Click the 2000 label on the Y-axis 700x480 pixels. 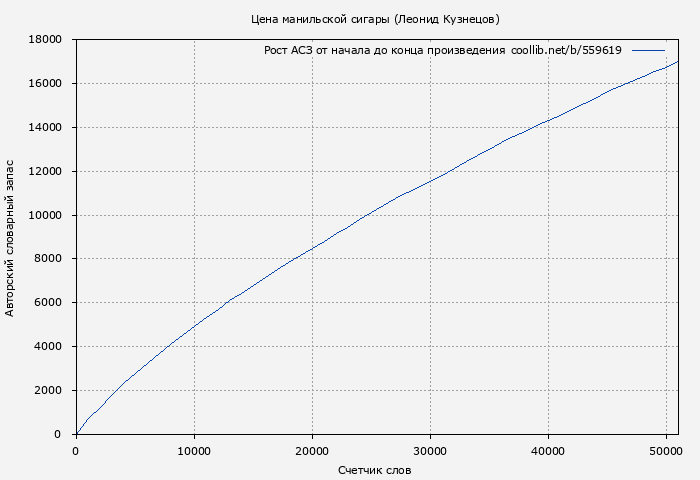pos(49,391)
